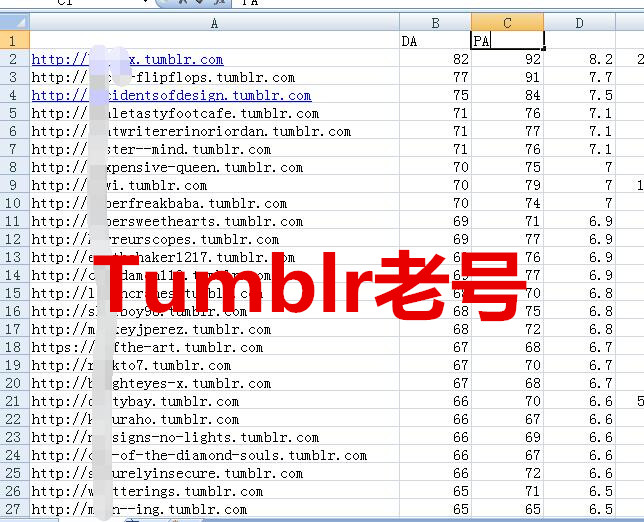The image size is (644, 522).
Task: Click the DA header cell
Action: 435,41
